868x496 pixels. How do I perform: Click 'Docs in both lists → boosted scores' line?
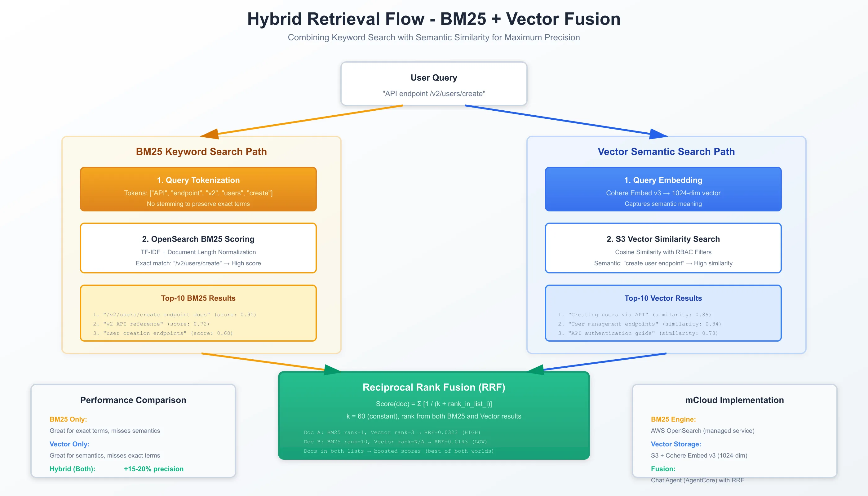(399, 451)
